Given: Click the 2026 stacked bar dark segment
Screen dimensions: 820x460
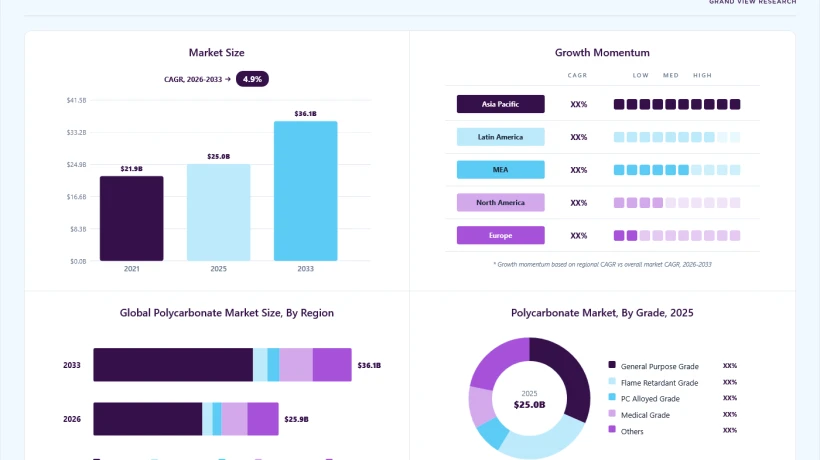Looking at the screenshot, I should pos(147,419).
